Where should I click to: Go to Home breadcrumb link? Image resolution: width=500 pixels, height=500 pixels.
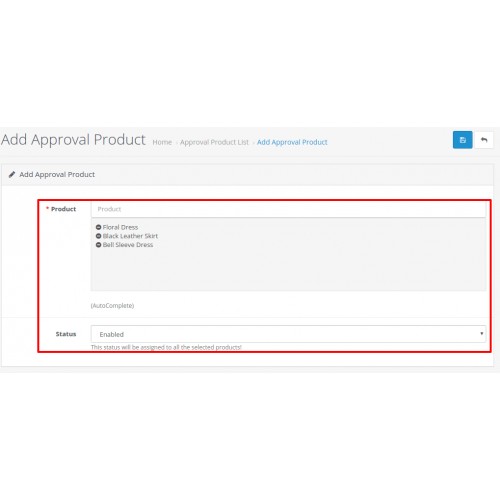[x=162, y=142]
